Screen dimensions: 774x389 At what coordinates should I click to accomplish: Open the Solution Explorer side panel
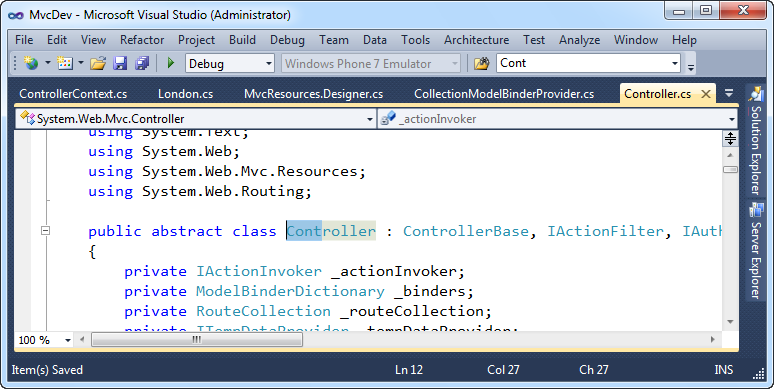(755, 142)
